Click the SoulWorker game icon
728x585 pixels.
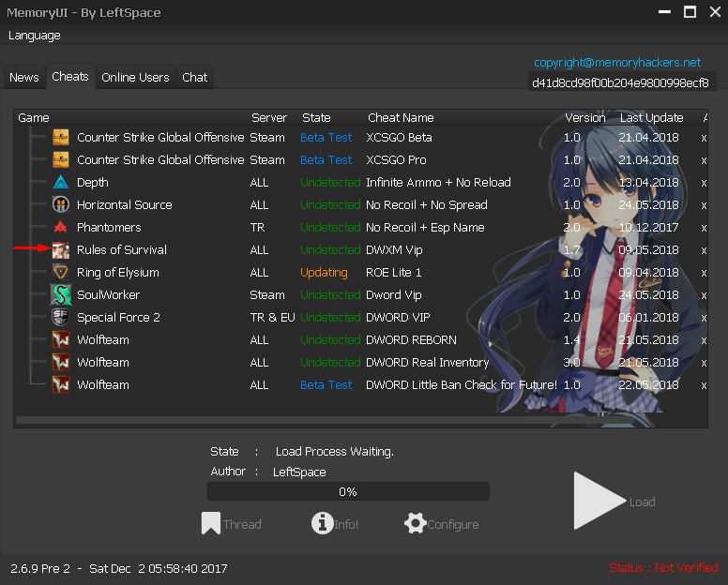pos(61,294)
